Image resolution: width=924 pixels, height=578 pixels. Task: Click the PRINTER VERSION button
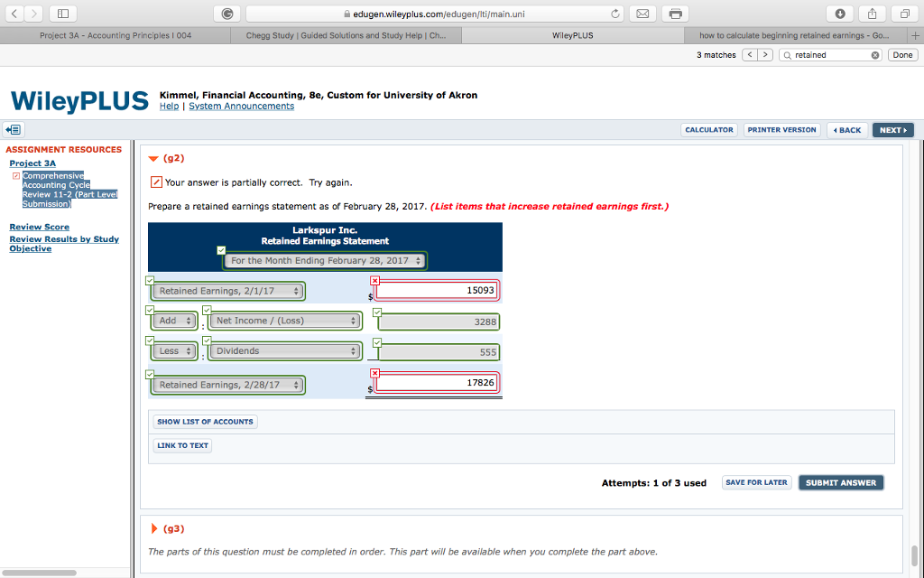pyautogui.click(x=782, y=130)
